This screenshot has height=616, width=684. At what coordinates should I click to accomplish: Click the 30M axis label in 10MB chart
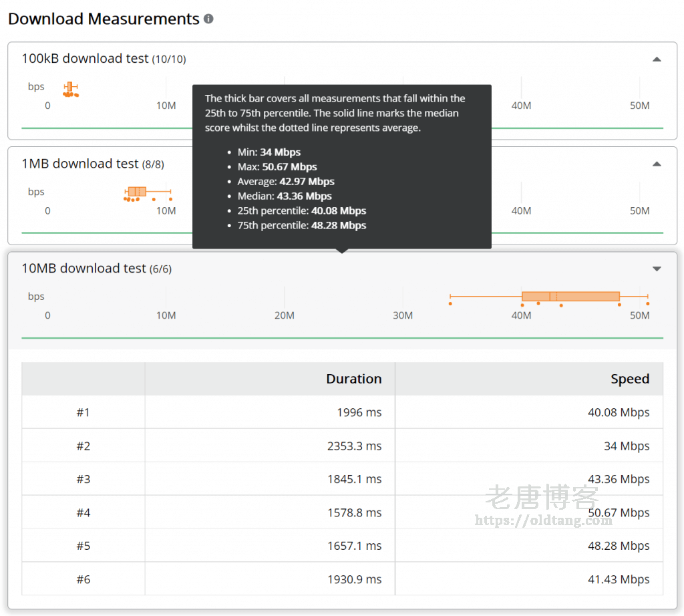click(403, 315)
